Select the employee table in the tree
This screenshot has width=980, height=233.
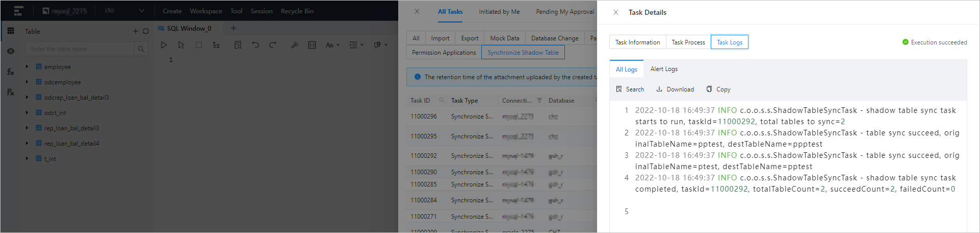tap(57, 67)
